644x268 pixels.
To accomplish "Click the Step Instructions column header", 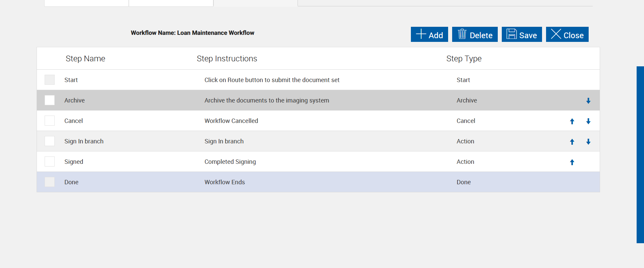I will coord(227,59).
